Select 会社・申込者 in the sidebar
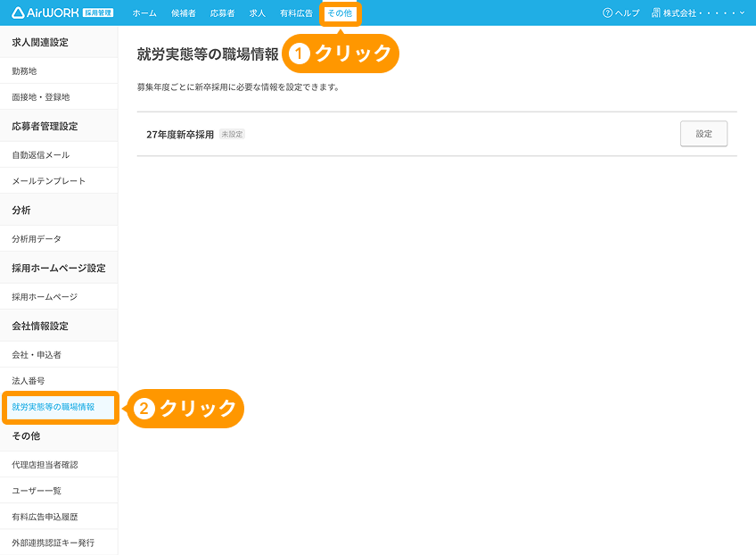756x555 pixels. (37, 355)
